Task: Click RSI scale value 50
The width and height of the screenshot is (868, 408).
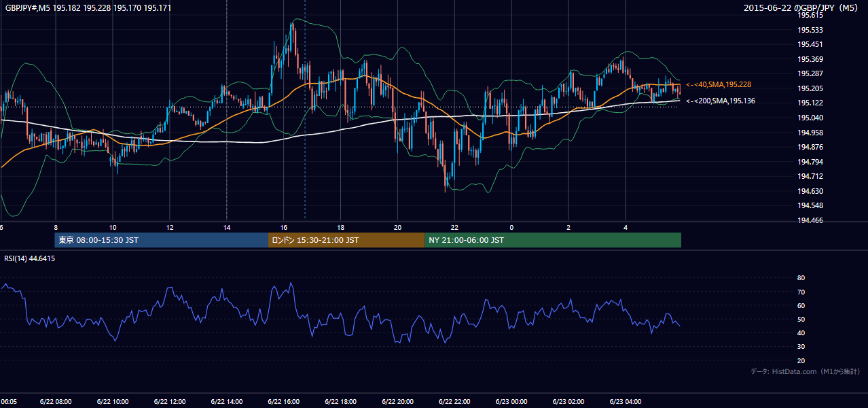Action: click(x=801, y=319)
